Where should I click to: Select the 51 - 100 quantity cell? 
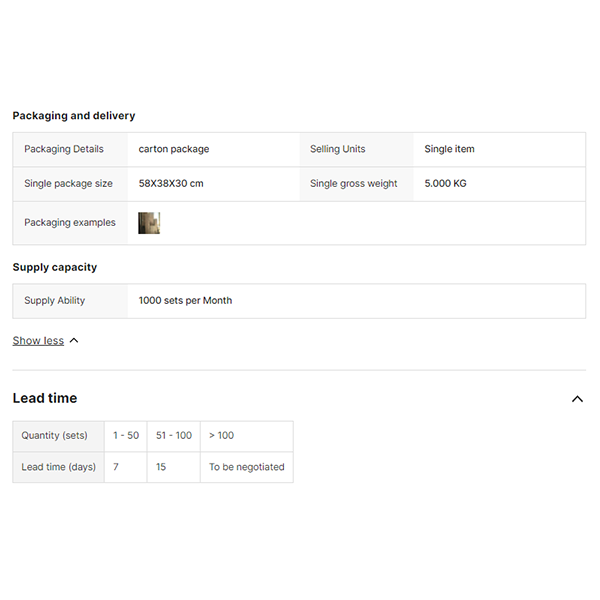pos(174,436)
